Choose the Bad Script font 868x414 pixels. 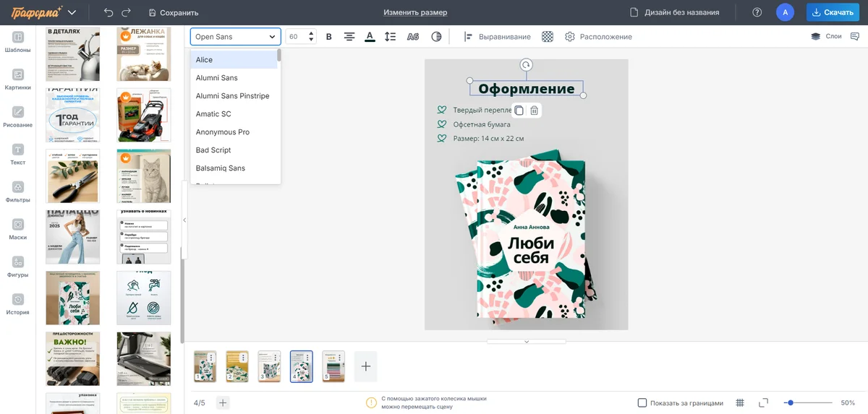click(x=234, y=150)
